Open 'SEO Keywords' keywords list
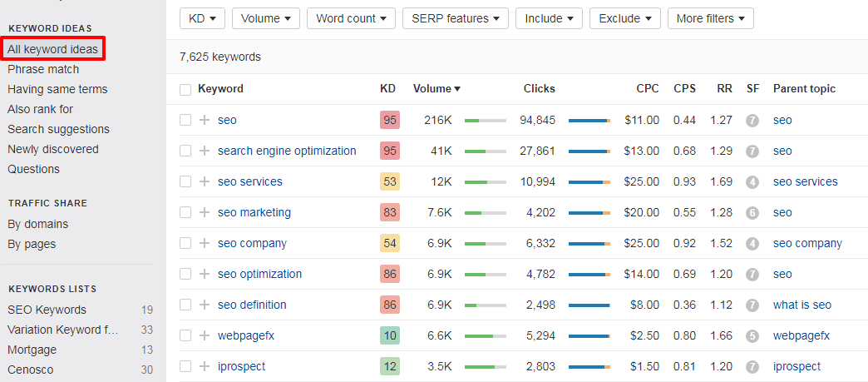868x382 pixels. 47,310
